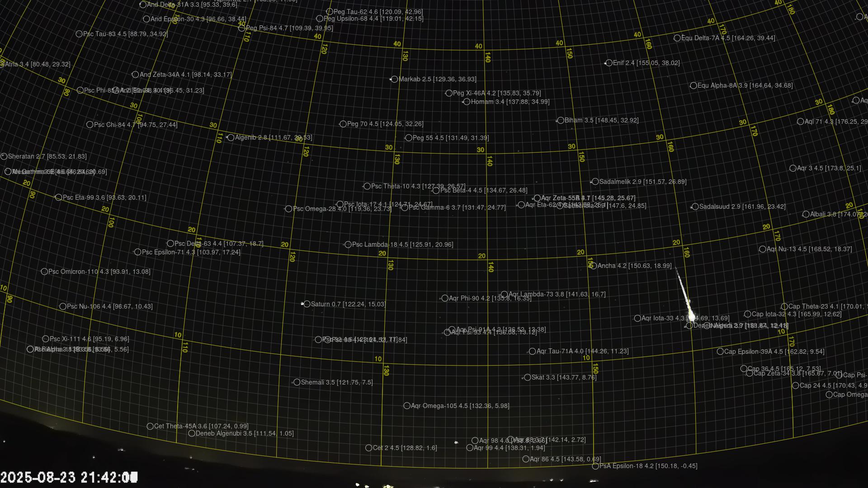Click the Sadalmelik star marker
Viewport: 868px width, 488px height.
pyautogui.click(x=595, y=182)
